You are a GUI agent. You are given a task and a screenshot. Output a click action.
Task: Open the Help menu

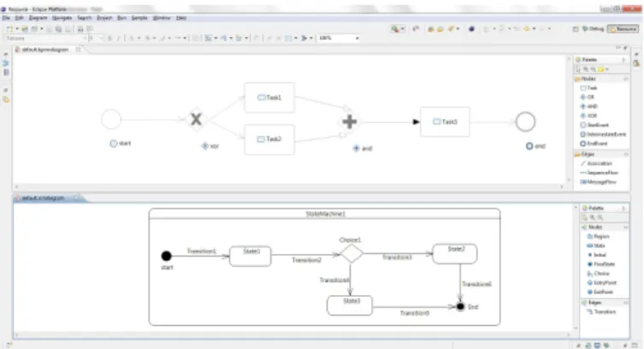coord(181,18)
